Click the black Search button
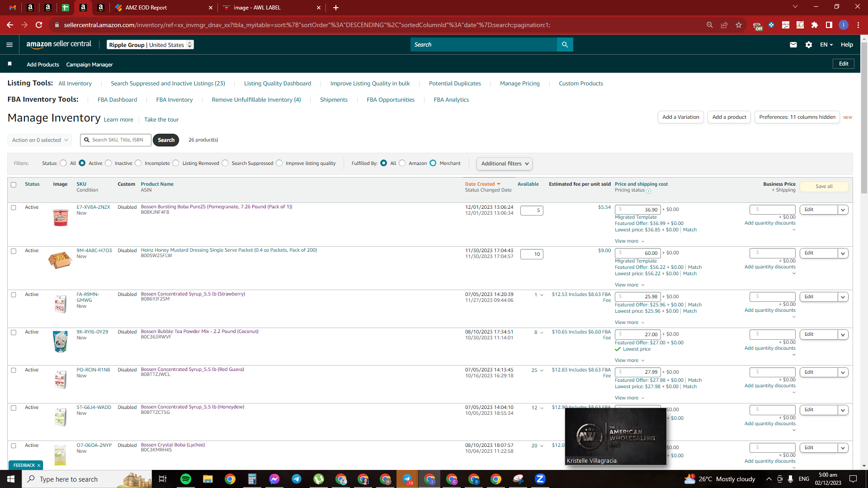This screenshot has width=868, height=488. (166, 140)
